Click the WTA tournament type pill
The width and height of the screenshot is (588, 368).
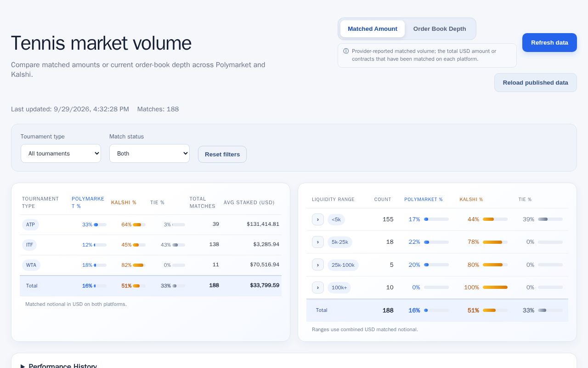pos(31,265)
